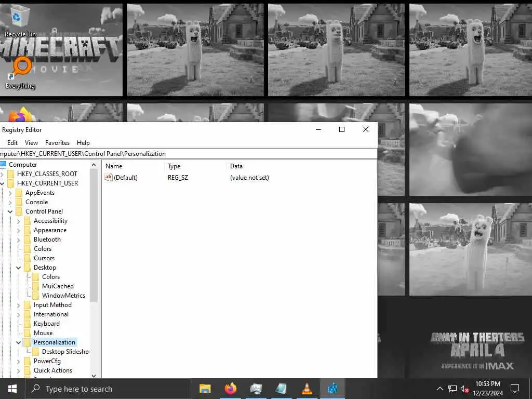The image size is (532, 399).
Task: Click the taskbar search box
Action: click(x=108, y=389)
